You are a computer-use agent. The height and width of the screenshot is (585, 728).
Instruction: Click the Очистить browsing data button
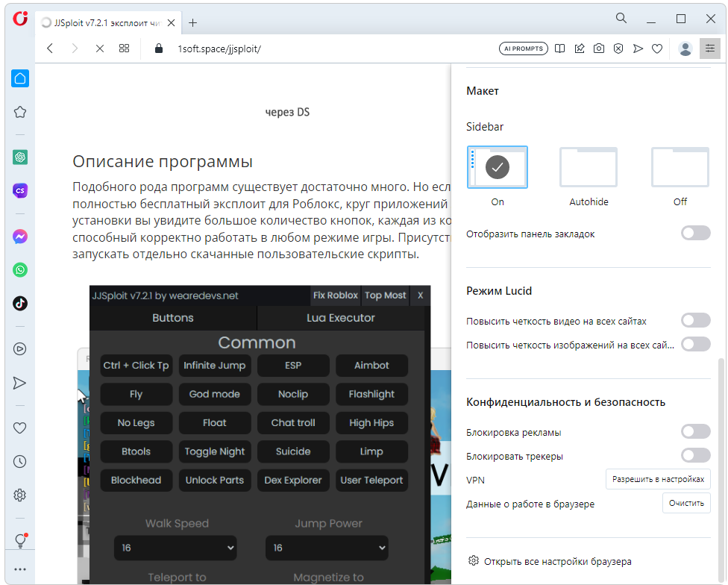pos(686,503)
